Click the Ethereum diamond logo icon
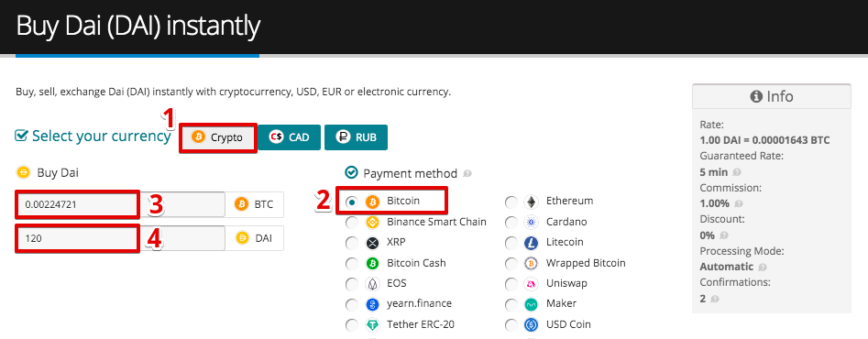The width and height of the screenshot is (868, 339). click(x=532, y=202)
